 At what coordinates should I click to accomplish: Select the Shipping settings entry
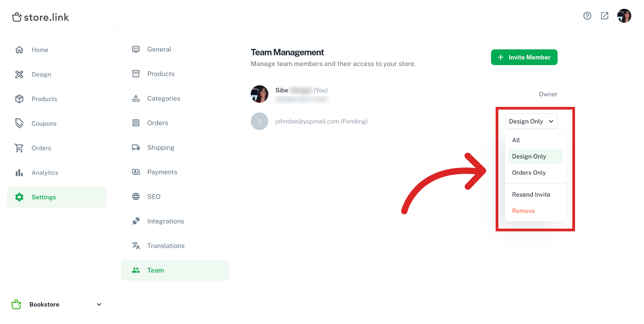pos(160,147)
